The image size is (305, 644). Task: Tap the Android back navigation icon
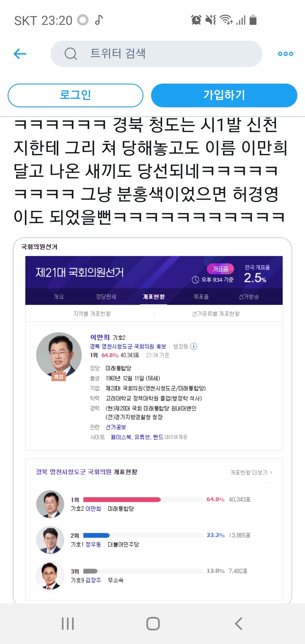(239, 623)
